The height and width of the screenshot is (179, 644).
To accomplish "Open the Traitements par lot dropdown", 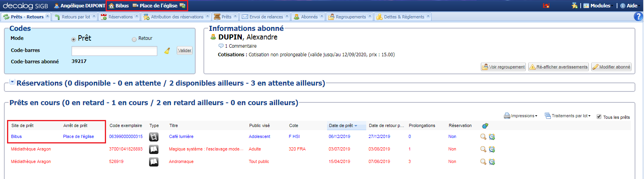I will 567,116.
